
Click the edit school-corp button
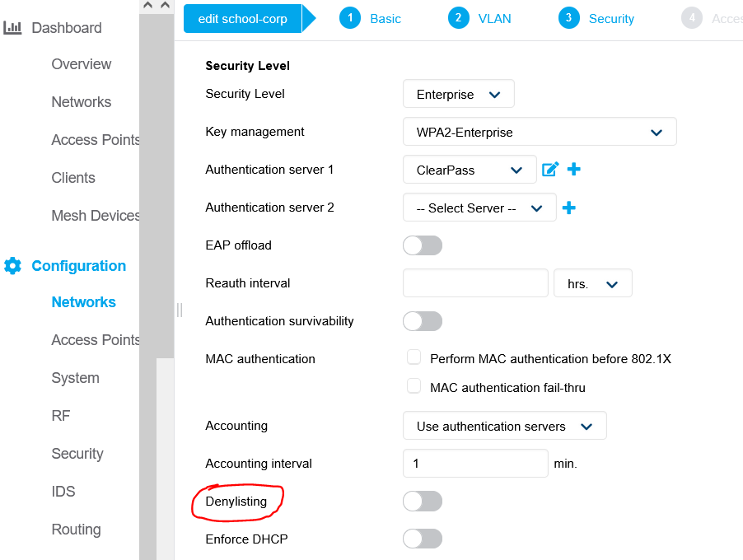click(243, 18)
